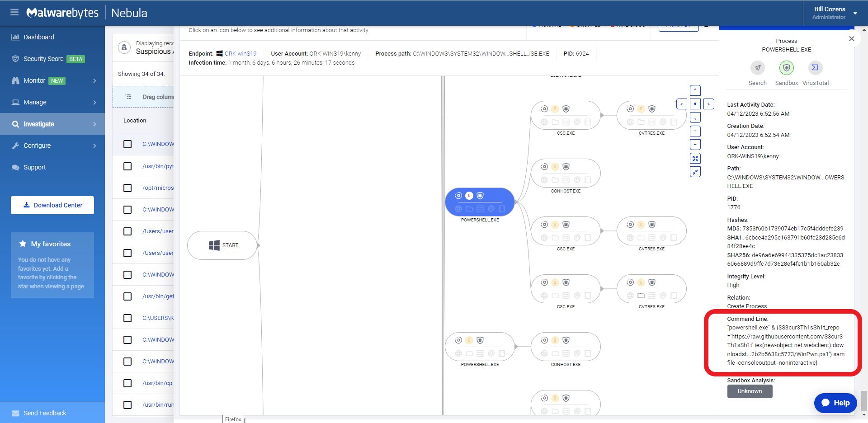Open the VirusTotal icon in Process panel
868x423 pixels.
click(x=815, y=68)
